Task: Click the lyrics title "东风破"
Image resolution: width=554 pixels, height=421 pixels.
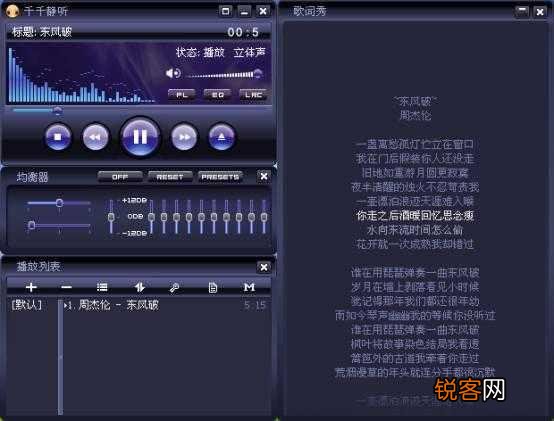Action: click(415, 102)
